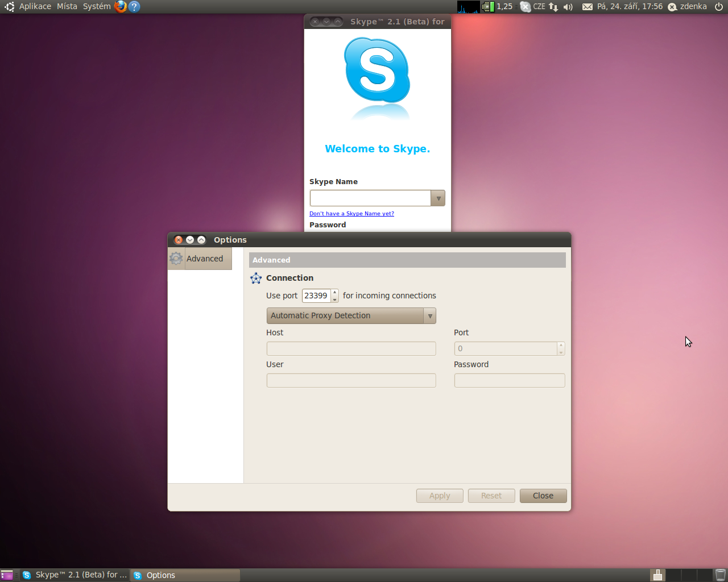Minimize the Skype login window
Image resolution: width=728 pixels, height=582 pixels.
point(326,22)
